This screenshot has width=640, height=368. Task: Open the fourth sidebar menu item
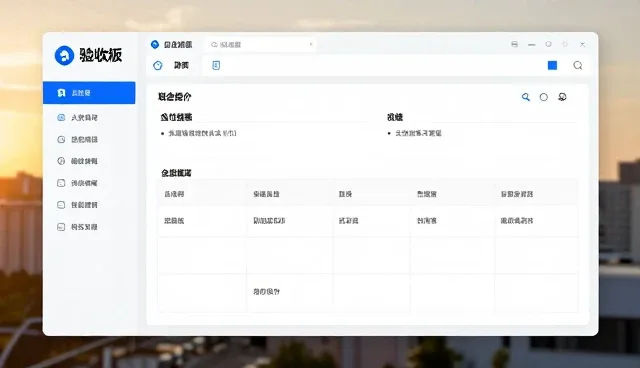click(78, 161)
